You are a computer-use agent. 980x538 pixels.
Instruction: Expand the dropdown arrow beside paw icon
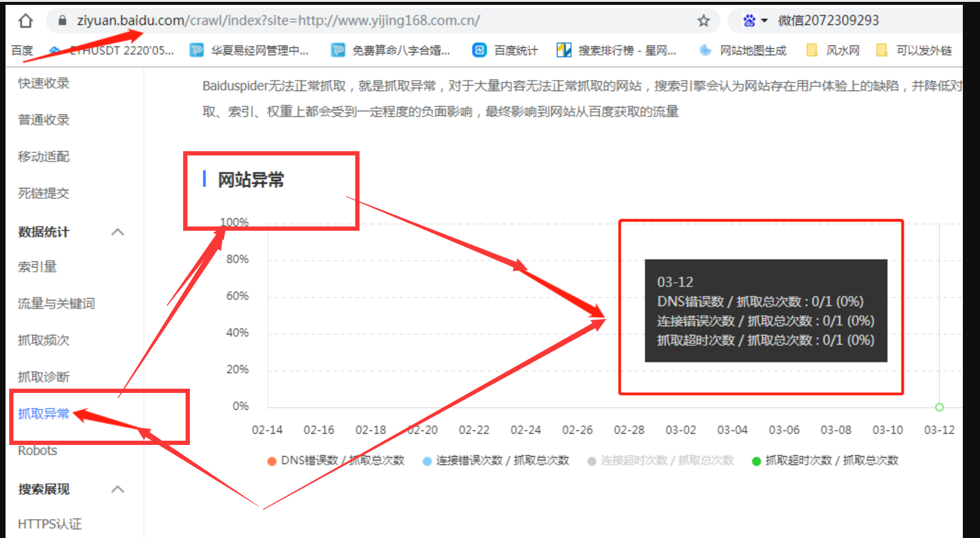[764, 21]
